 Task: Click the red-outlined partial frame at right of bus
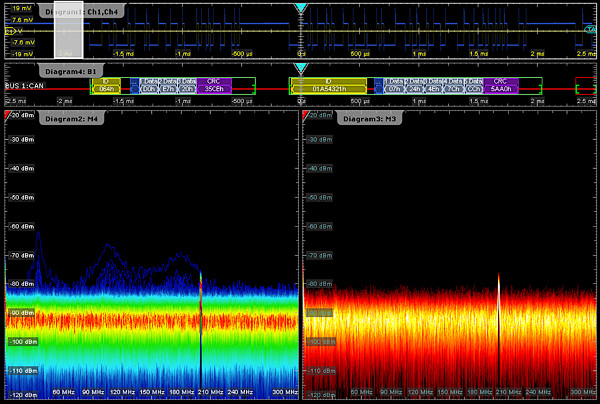pos(585,86)
